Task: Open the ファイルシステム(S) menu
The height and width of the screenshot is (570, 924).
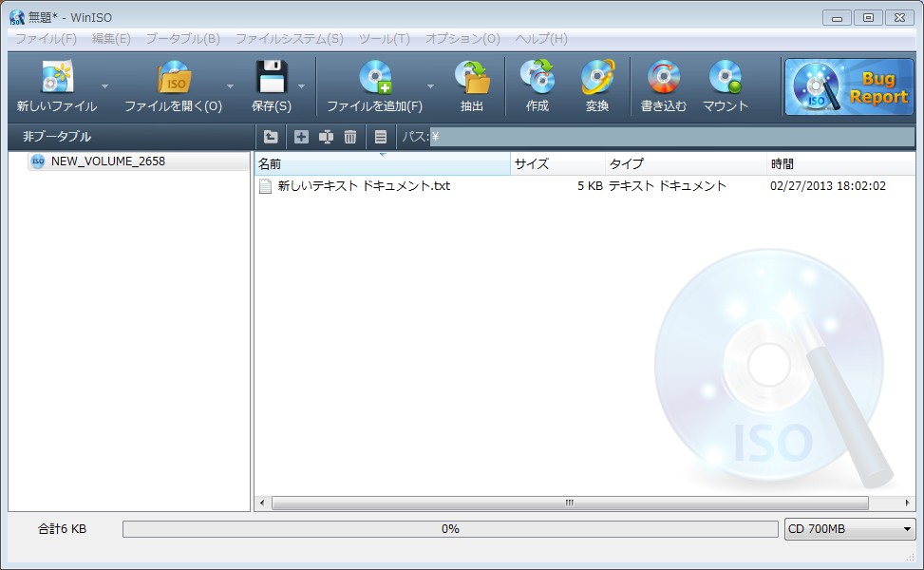Action: pyautogui.click(x=290, y=39)
